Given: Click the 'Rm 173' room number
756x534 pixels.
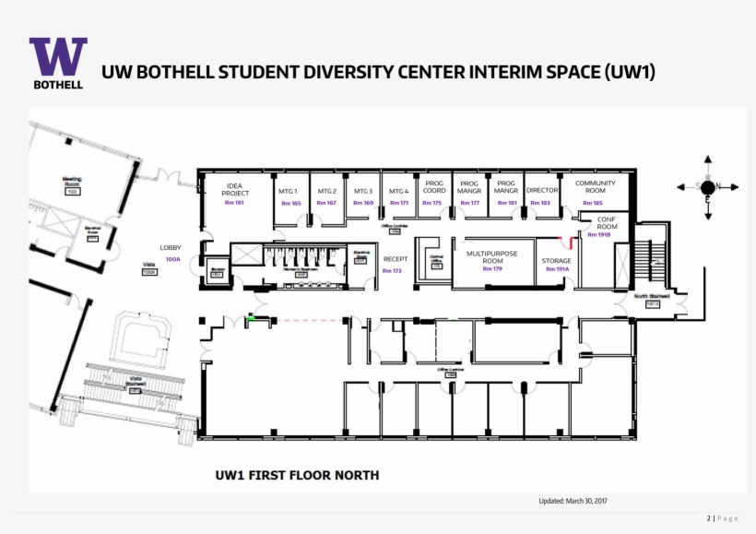Looking at the screenshot, I should tap(392, 270).
